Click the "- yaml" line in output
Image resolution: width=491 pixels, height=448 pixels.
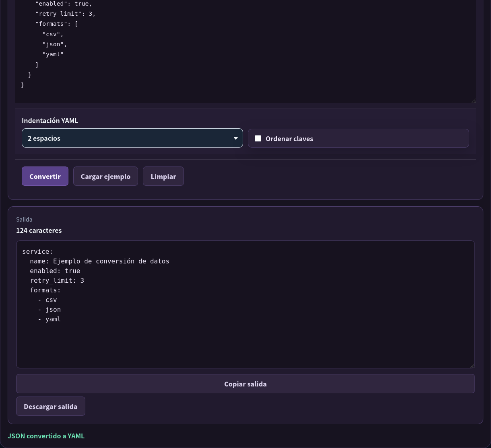(49, 319)
